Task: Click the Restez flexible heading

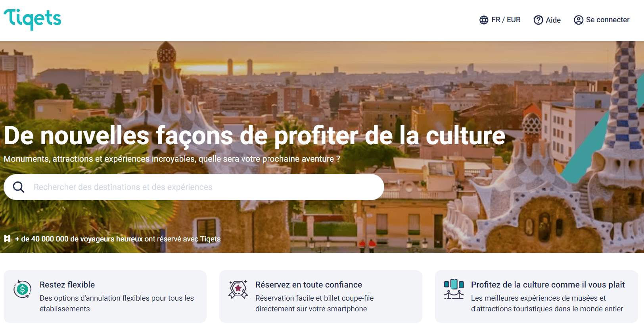Action: point(67,285)
